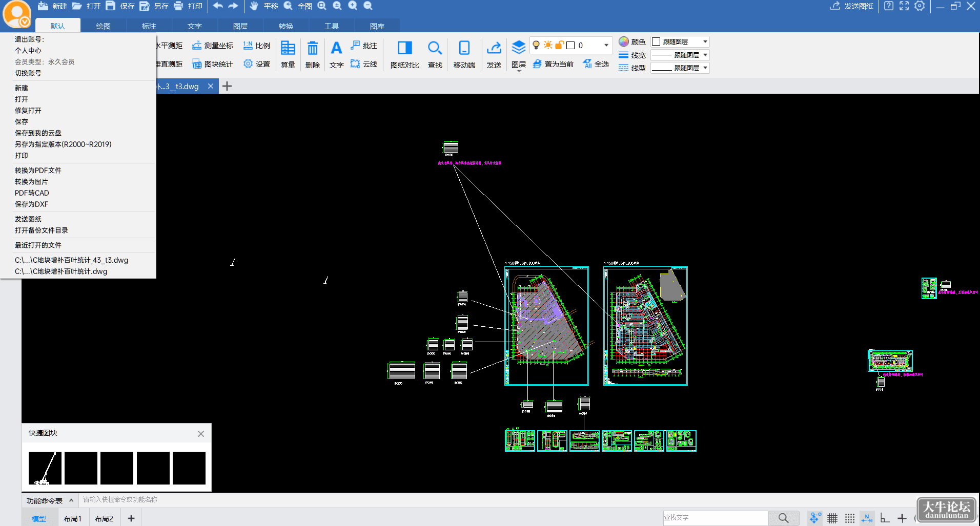Click 置为当前 set layer current icon
This screenshot has width=980, height=526.
(553, 64)
